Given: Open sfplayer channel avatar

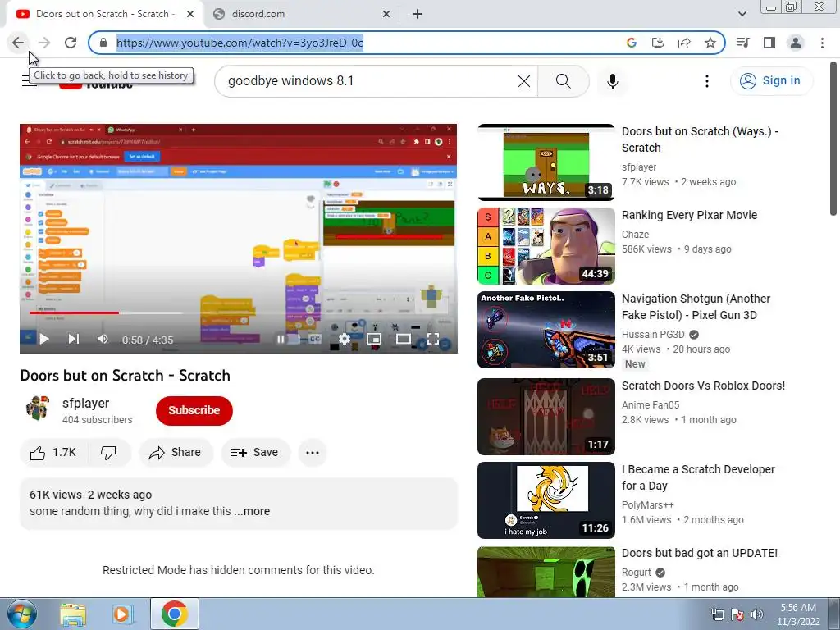Looking at the screenshot, I should coord(38,409).
